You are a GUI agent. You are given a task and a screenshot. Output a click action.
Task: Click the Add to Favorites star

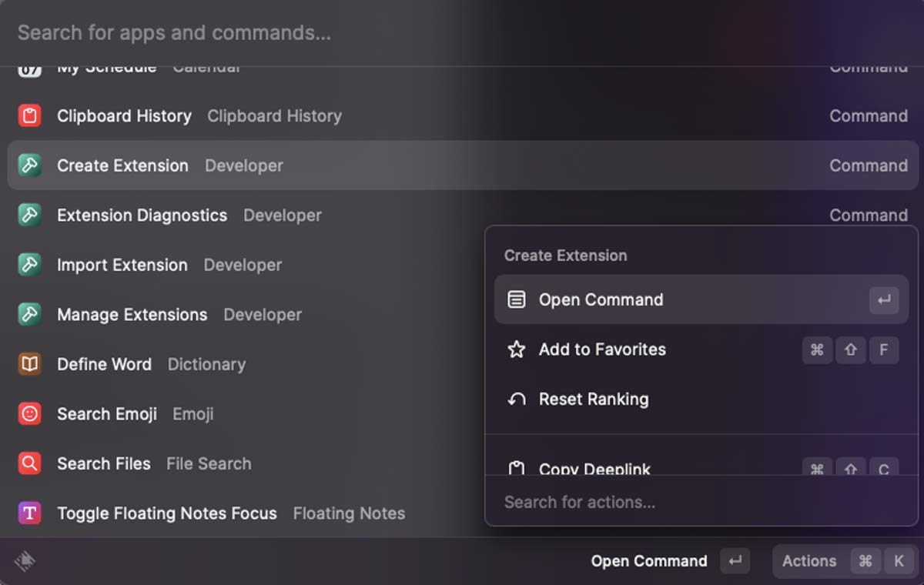[516, 349]
